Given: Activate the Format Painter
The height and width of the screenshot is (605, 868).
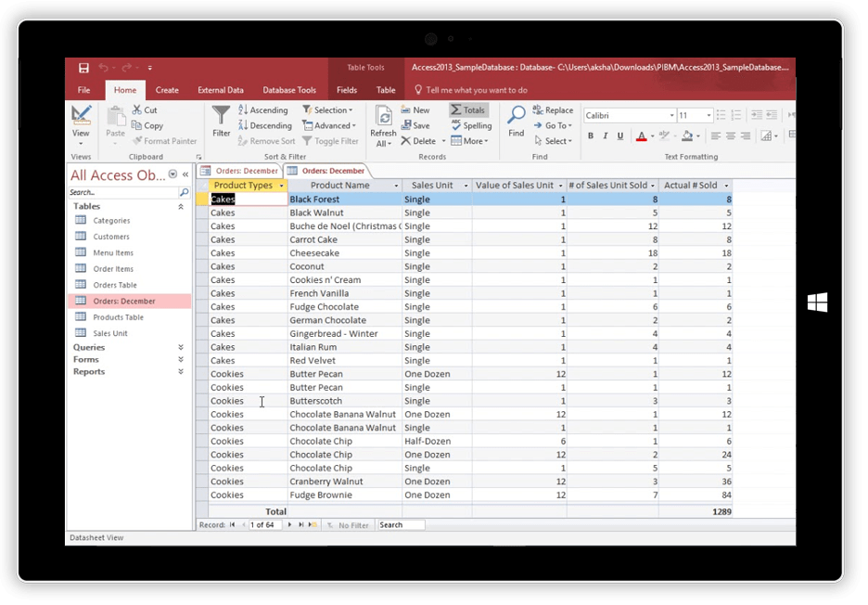Looking at the screenshot, I should point(165,140).
